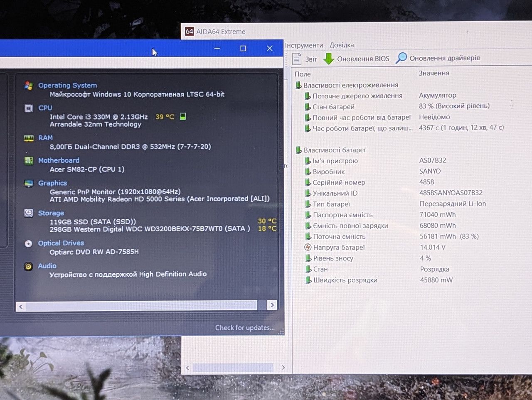Click the Operating System Windows icon
Screen dimensions: 532x400
coord(29,86)
